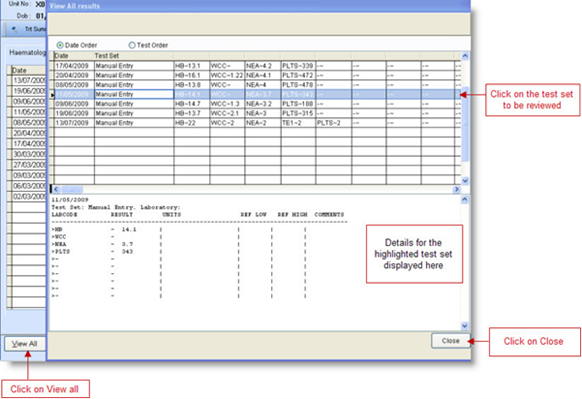Select the Test Order radio button
The height and width of the screenshot is (399, 582).
tap(132, 45)
